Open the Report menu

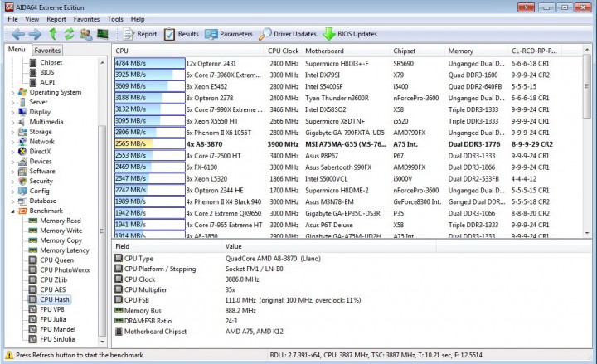point(56,19)
